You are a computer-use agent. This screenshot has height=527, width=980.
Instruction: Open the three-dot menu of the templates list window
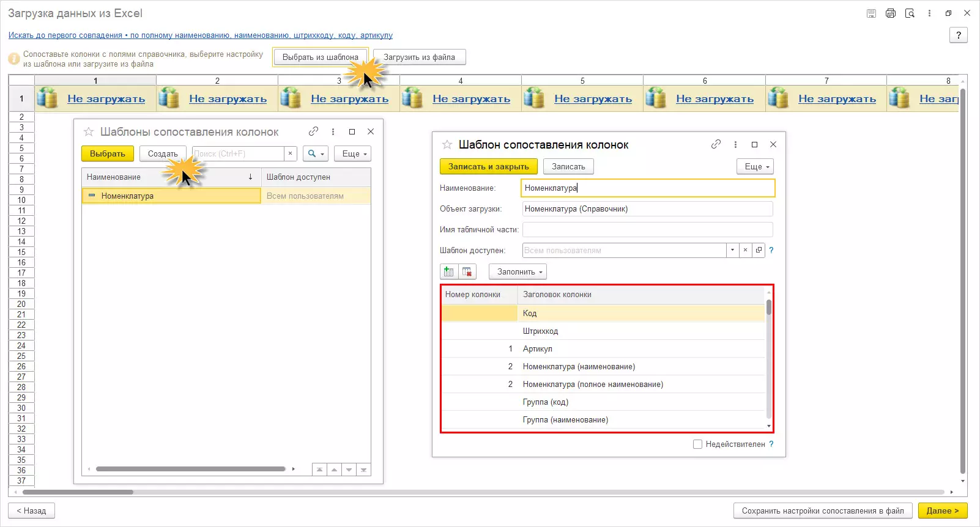[x=333, y=131]
